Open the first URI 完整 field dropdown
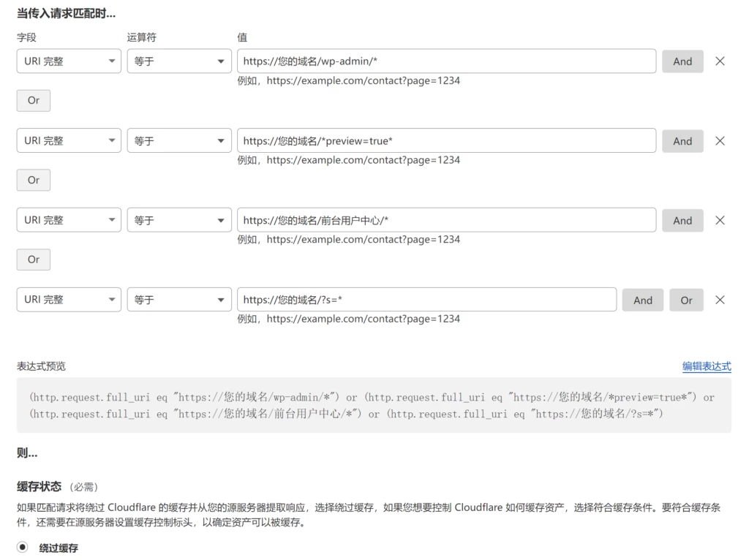Image resolution: width=749 pixels, height=560 pixels. coord(68,61)
